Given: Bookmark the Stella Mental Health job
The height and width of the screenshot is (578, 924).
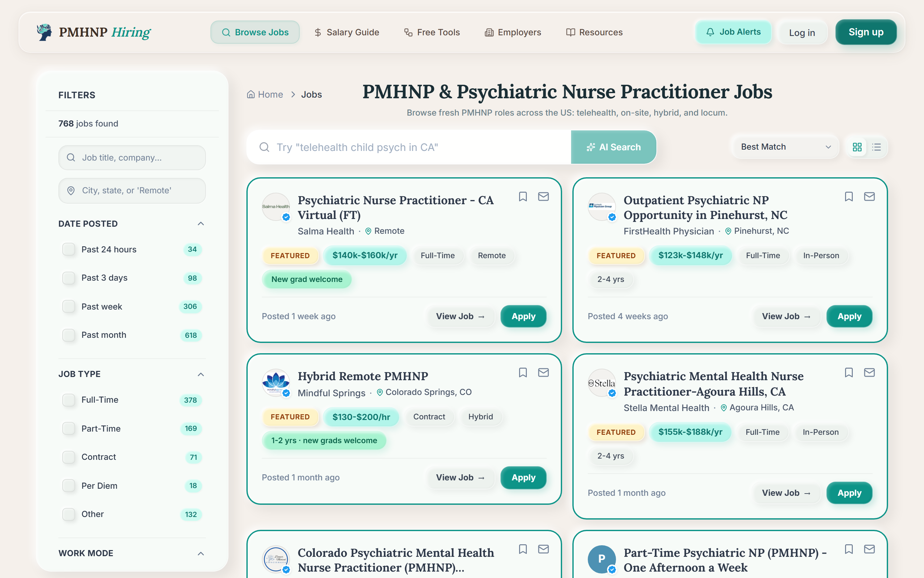Looking at the screenshot, I should [x=849, y=372].
